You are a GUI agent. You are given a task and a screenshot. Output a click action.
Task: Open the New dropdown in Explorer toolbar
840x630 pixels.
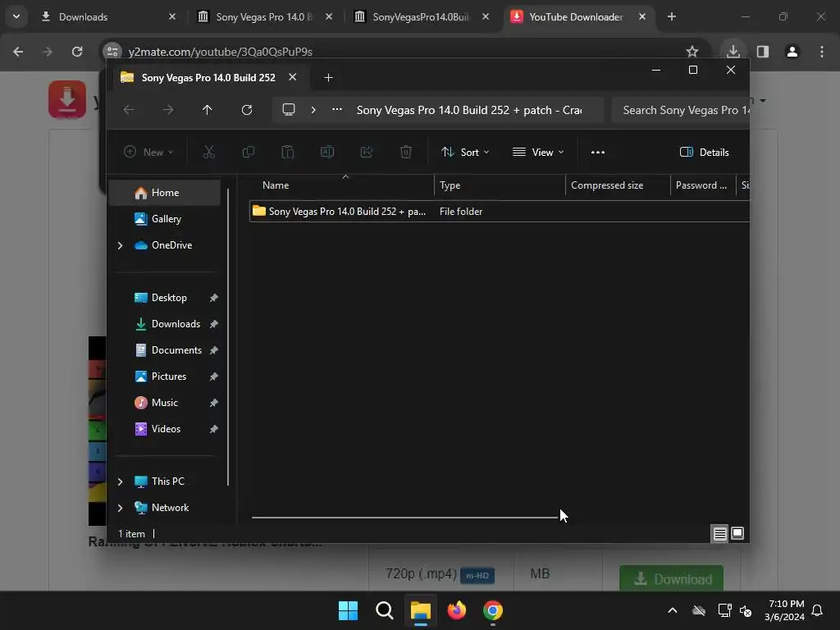coord(148,152)
